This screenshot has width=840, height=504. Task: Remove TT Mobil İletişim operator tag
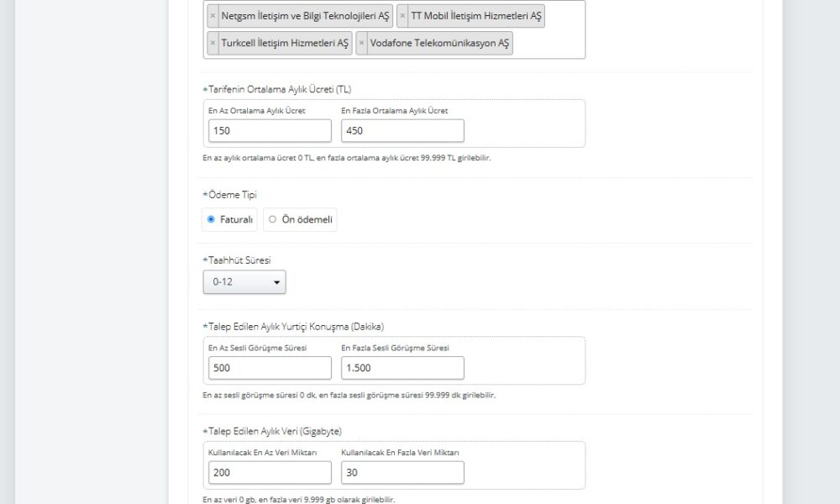(402, 16)
